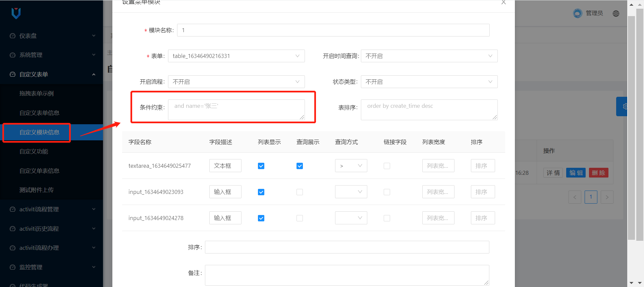Expand the 系统管理 sidebar menu
The height and width of the screenshot is (287, 644).
click(51, 55)
